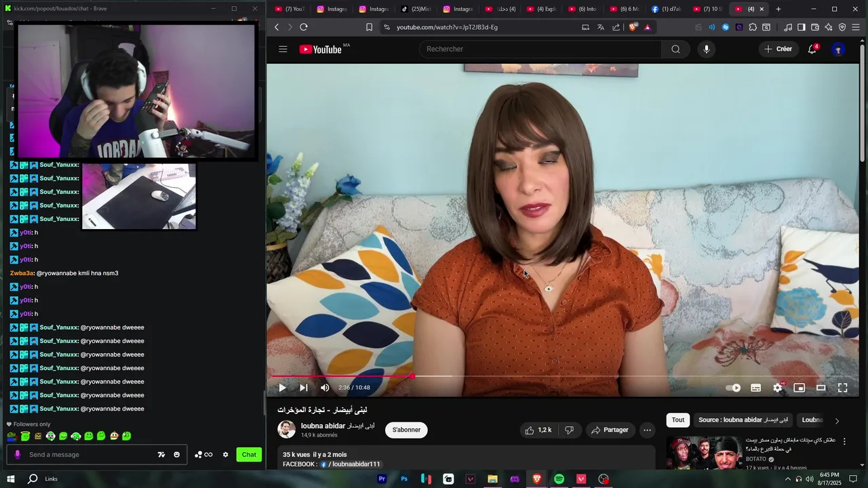Viewport: 868px width, 488px height.
Task: Subscribe using the S'abonner button
Action: pyautogui.click(x=406, y=430)
